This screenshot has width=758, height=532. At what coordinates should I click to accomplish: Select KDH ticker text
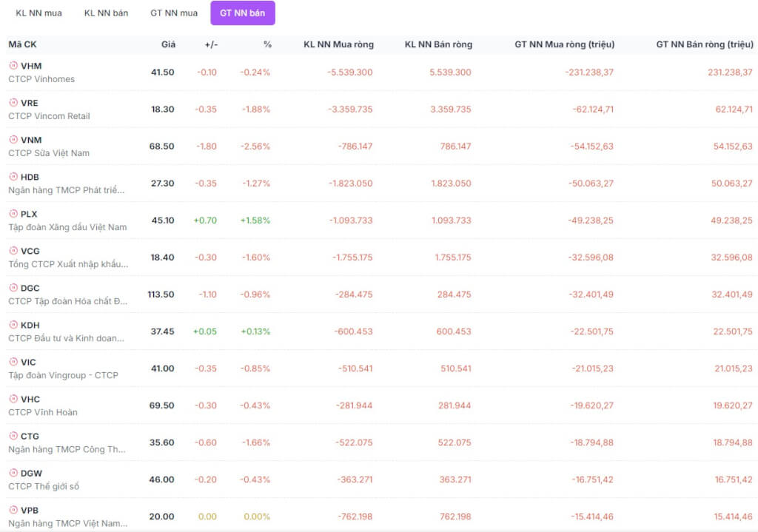point(30,325)
